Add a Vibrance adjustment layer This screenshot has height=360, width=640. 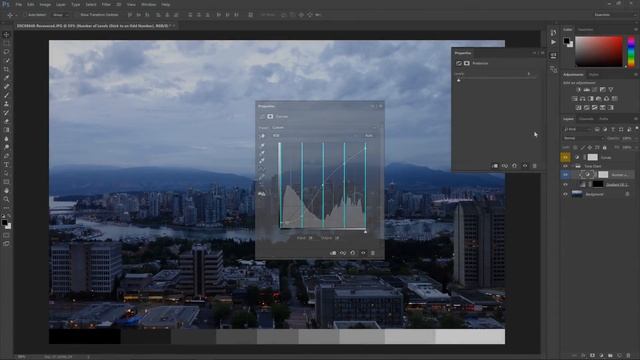[x=611, y=89]
